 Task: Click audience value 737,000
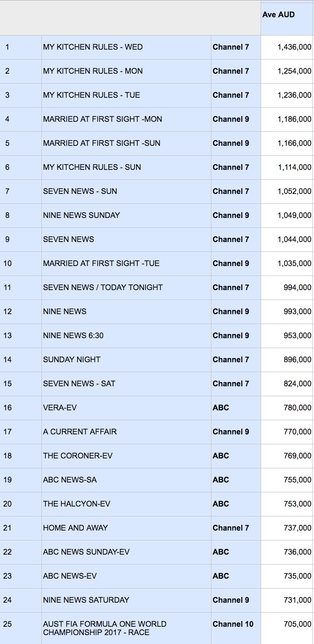click(x=287, y=528)
